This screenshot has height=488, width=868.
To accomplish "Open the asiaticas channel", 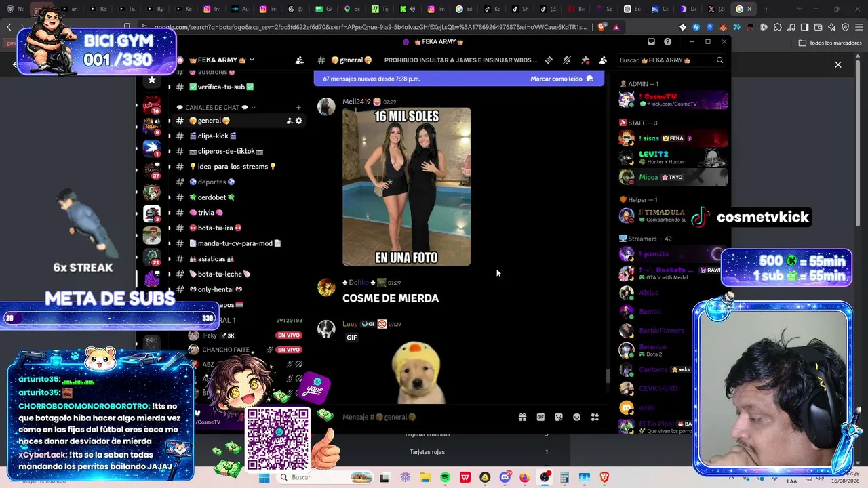I will point(239,259).
